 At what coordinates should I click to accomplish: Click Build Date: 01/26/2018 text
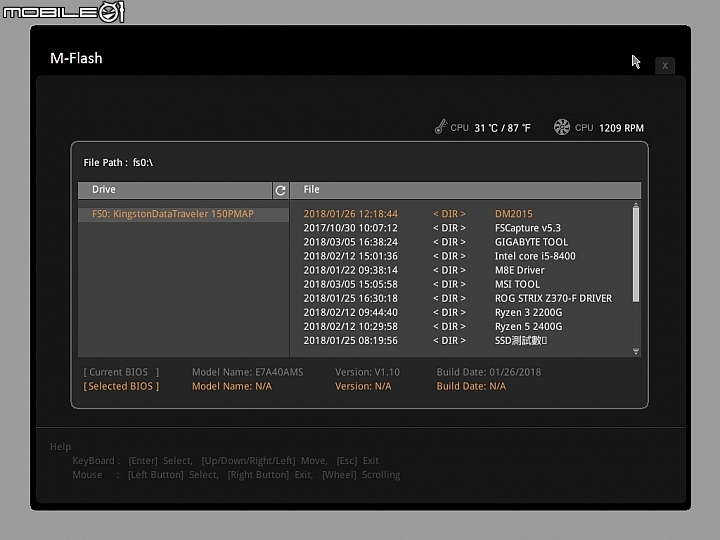click(x=489, y=372)
